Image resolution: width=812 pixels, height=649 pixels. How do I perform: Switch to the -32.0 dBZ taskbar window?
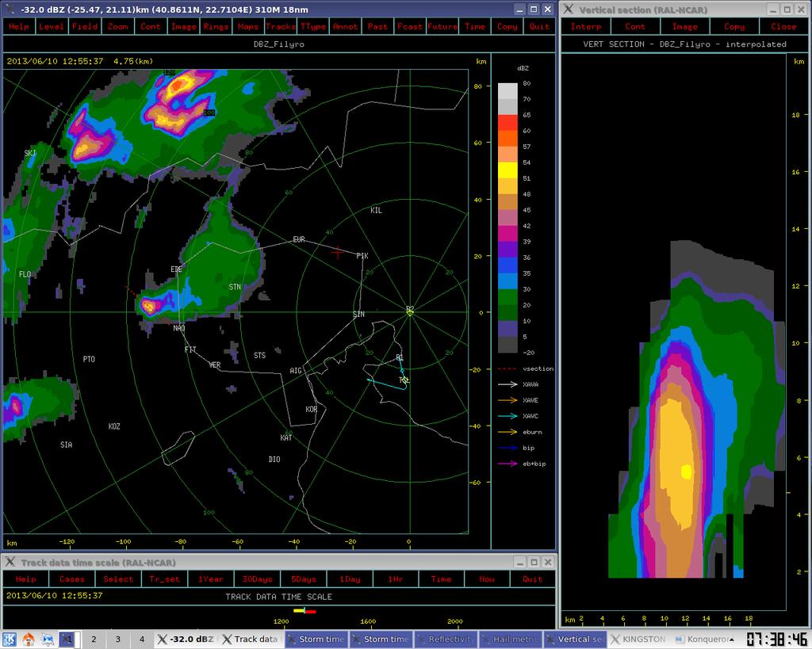[186, 639]
